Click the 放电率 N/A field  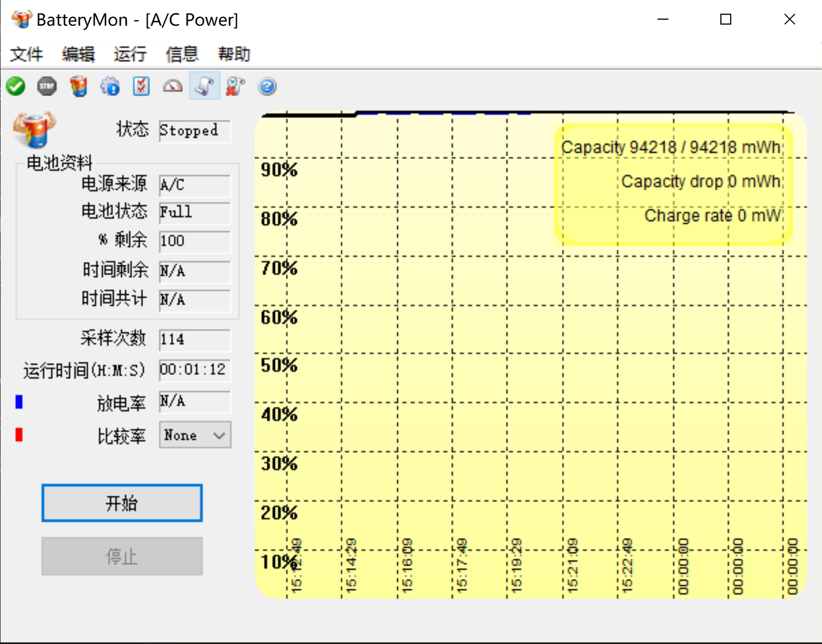tap(195, 402)
